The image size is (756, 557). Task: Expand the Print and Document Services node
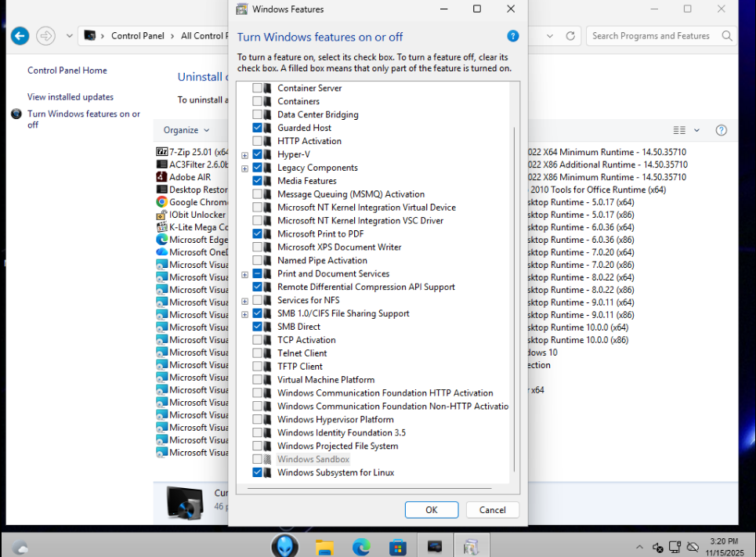245,274
